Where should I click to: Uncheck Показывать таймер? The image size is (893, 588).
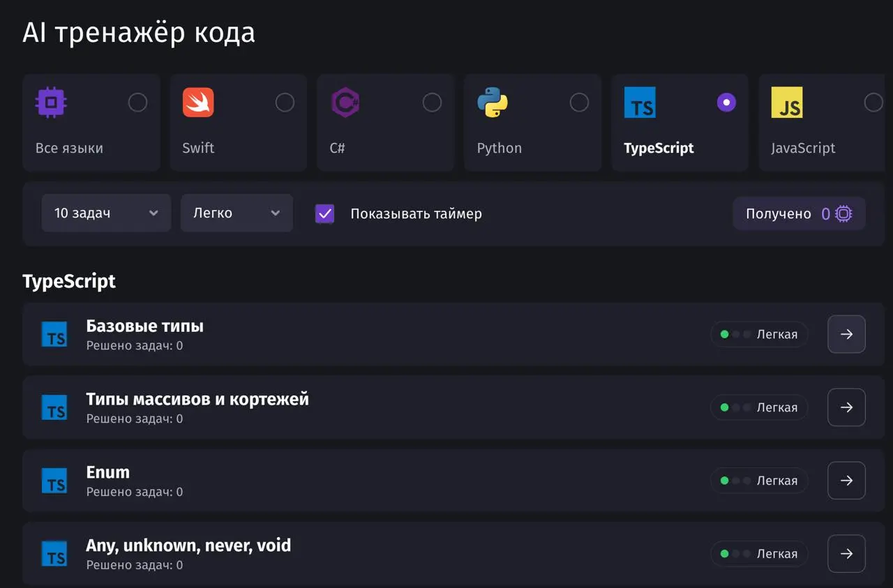(324, 213)
